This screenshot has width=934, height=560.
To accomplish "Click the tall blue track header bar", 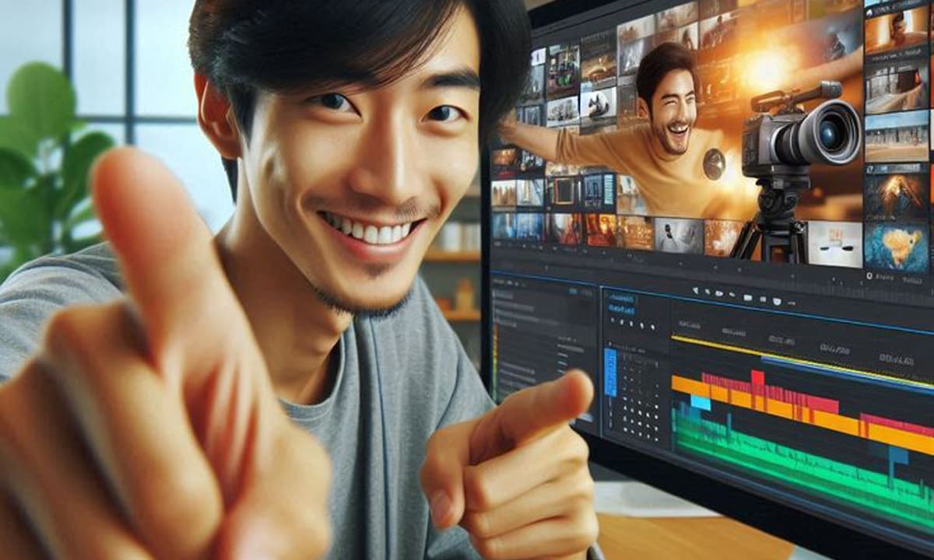I will coord(610,372).
